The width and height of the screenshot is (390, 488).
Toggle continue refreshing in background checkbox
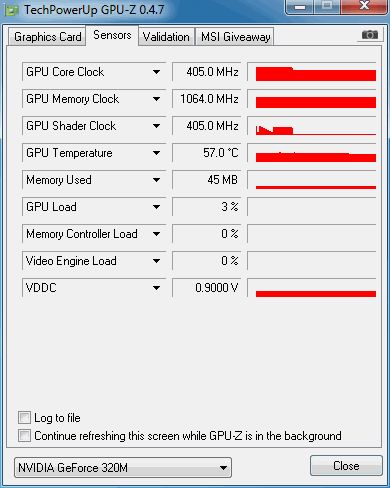click(24, 435)
